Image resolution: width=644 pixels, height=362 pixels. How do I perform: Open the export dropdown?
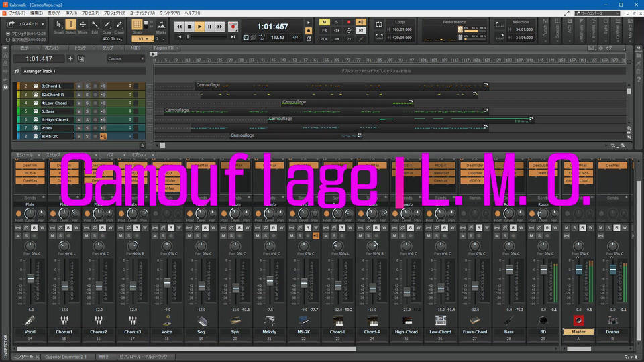tap(42, 24)
